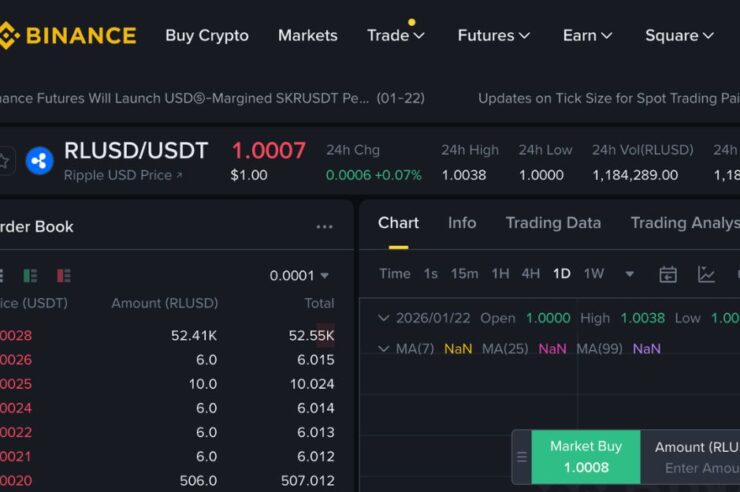The image size is (740, 492).
Task: Show sell orders only in order book
Action: (63, 275)
